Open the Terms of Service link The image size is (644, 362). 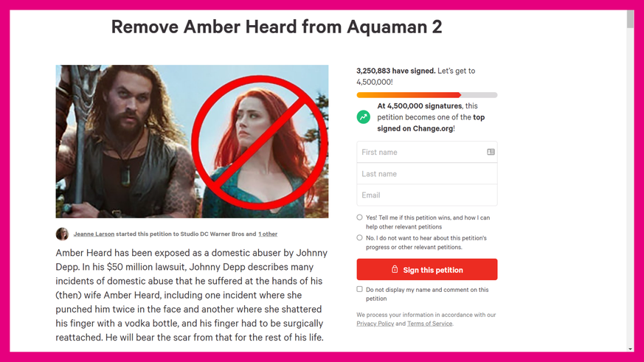[x=429, y=324]
